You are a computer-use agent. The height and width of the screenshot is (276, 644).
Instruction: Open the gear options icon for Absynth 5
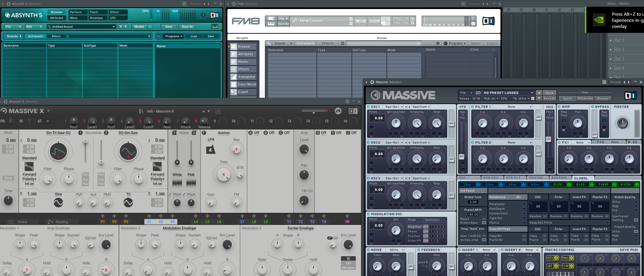click(9, 4)
